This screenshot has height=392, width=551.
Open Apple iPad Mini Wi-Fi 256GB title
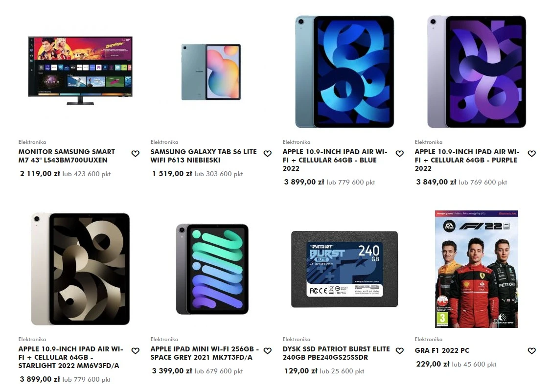pos(205,353)
